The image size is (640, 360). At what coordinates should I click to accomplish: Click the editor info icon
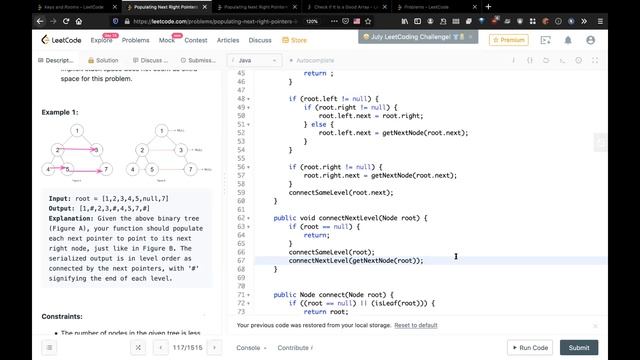point(513,60)
